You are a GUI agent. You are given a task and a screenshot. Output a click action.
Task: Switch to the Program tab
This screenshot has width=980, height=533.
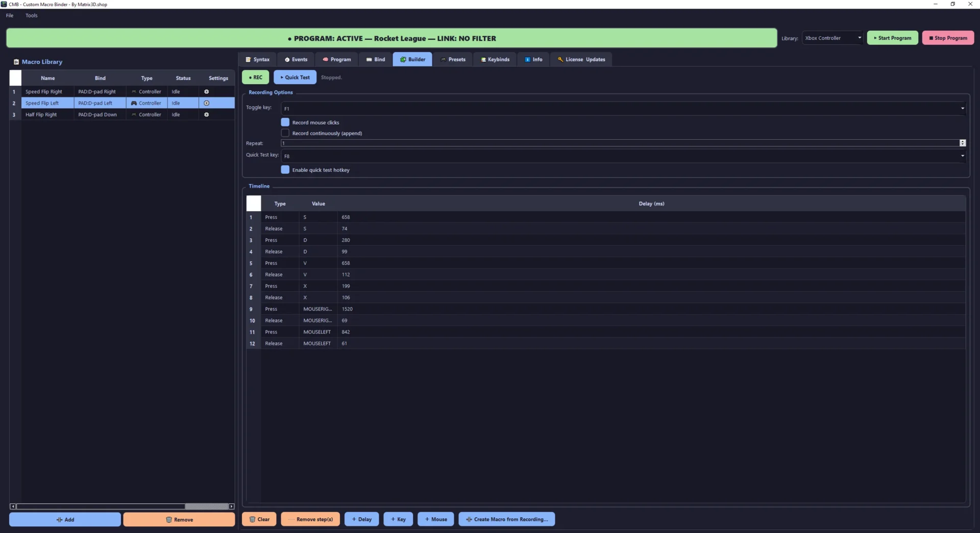337,59
